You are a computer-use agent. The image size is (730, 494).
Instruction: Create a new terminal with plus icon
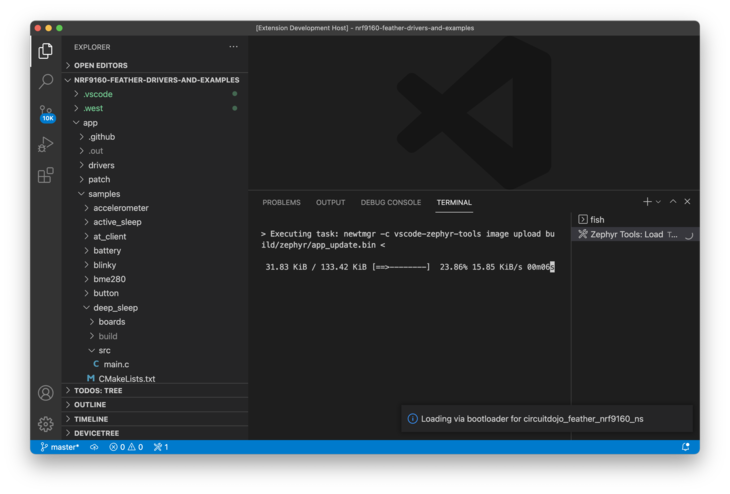click(647, 202)
